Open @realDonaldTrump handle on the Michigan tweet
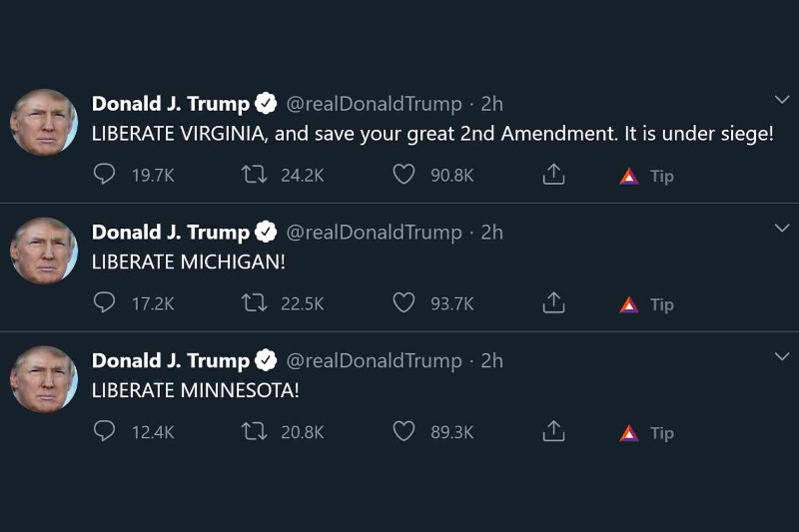 coord(375,233)
